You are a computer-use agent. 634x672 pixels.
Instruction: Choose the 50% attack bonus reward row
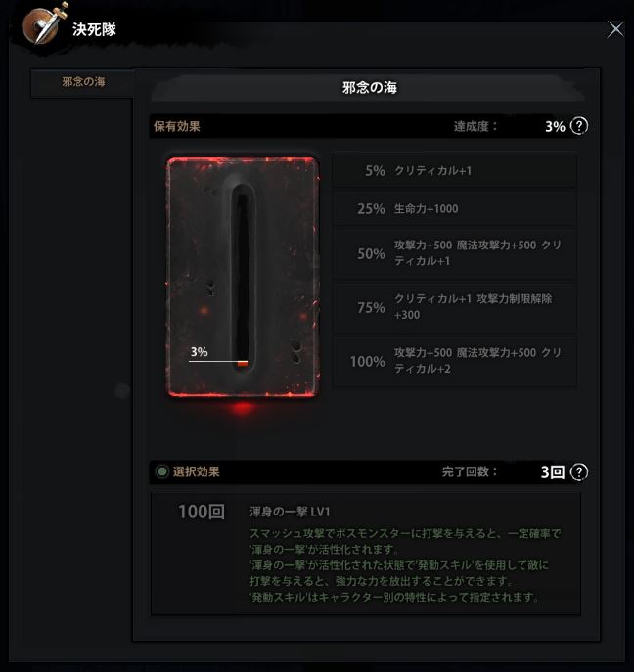point(455,253)
